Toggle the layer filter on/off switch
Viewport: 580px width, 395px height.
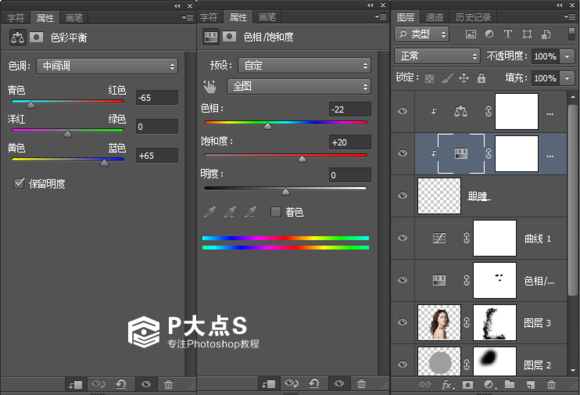click(x=571, y=34)
